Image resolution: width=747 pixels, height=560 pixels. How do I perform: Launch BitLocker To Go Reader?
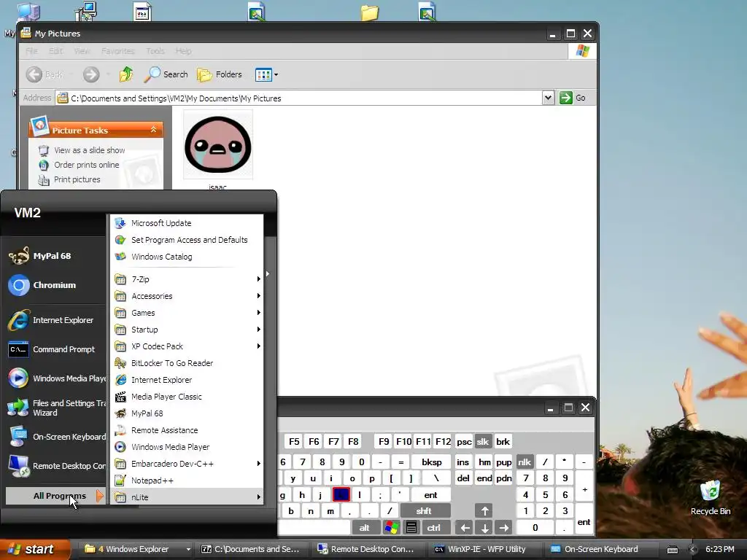pyautogui.click(x=187, y=363)
